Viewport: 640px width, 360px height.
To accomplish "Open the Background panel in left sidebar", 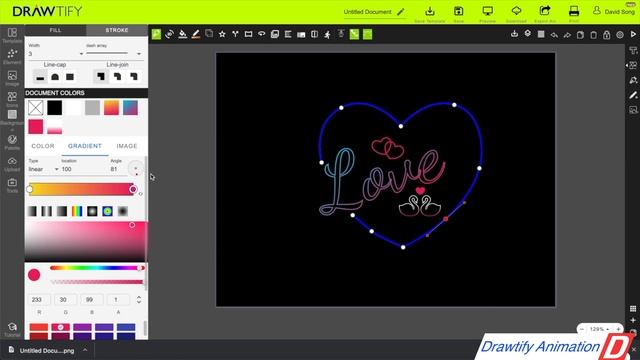I will (x=12, y=118).
